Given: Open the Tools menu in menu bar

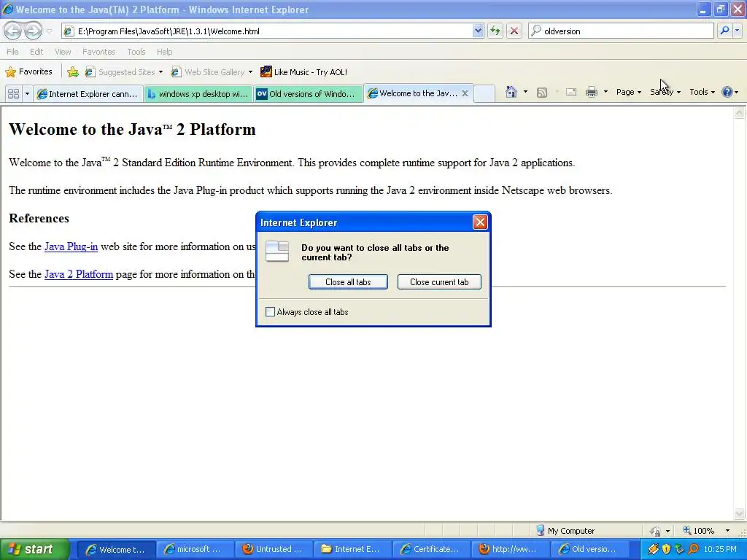Looking at the screenshot, I should point(136,52).
